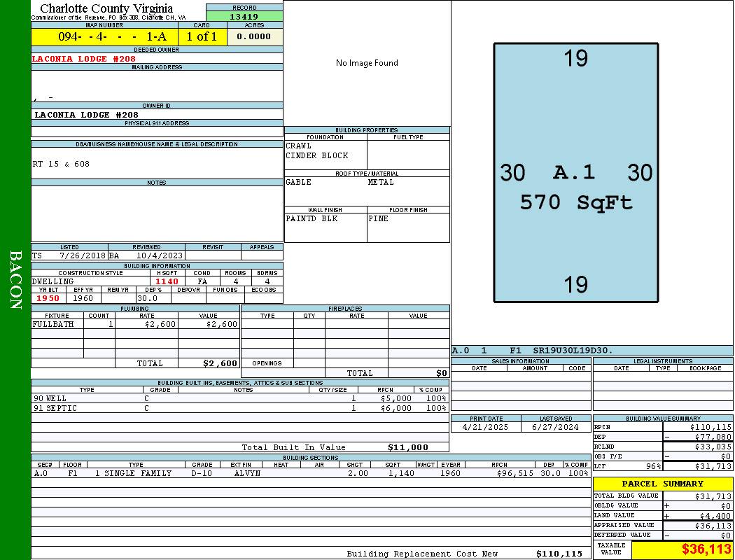Open the 'No Image Found' photo placeholder
The width and height of the screenshot is (735, 560).
pos(367,63)
